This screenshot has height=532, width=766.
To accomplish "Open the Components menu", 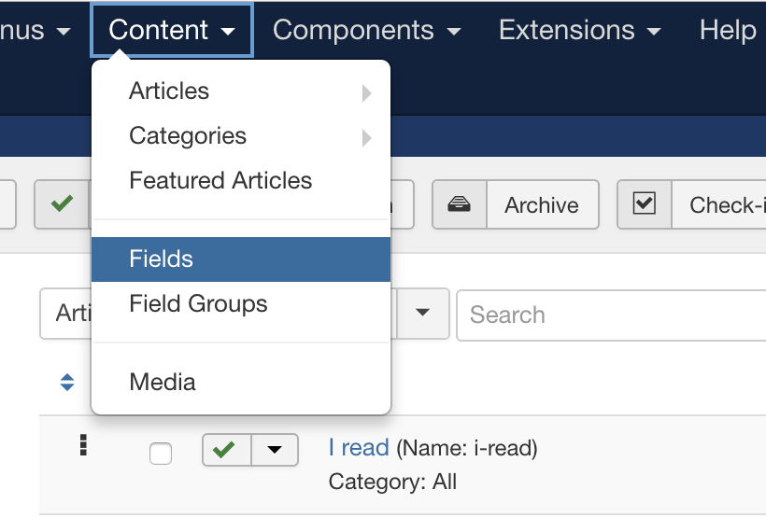I will pos(367,30).
